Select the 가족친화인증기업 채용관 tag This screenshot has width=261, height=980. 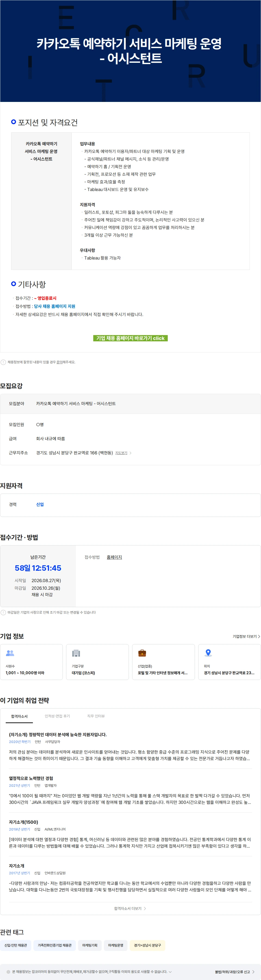coord(54,945)
